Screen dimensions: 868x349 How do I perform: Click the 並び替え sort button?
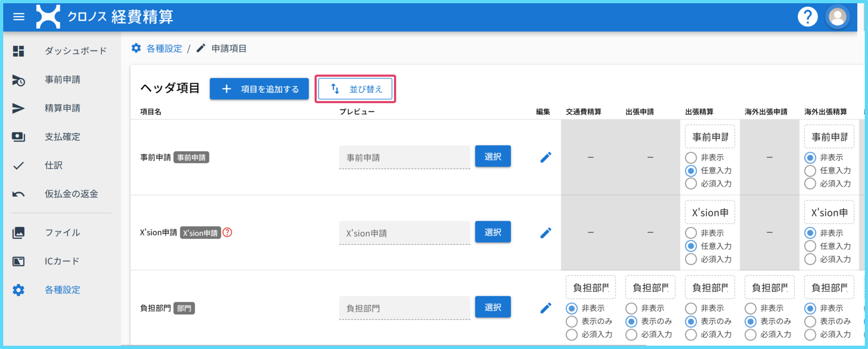(355, 89)
